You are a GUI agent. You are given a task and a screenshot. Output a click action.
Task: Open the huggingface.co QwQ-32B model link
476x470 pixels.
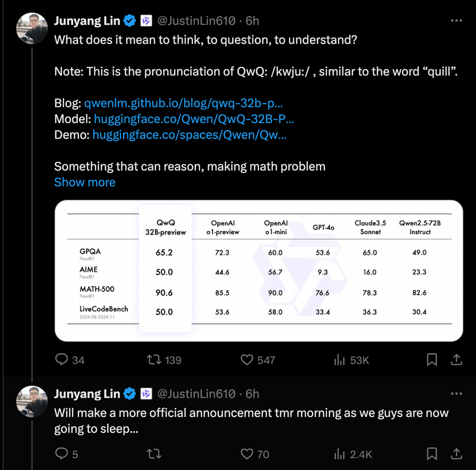click(193, 119)
